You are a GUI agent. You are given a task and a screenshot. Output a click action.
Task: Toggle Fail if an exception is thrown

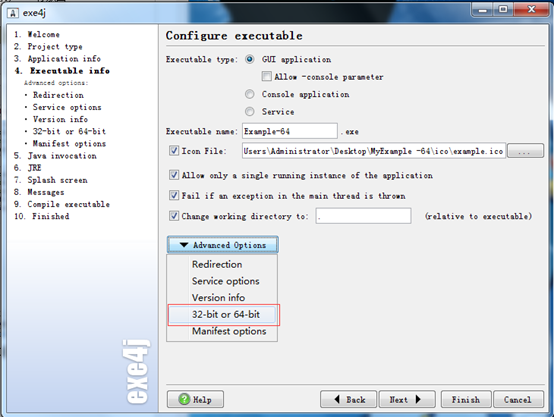point(174,195)
